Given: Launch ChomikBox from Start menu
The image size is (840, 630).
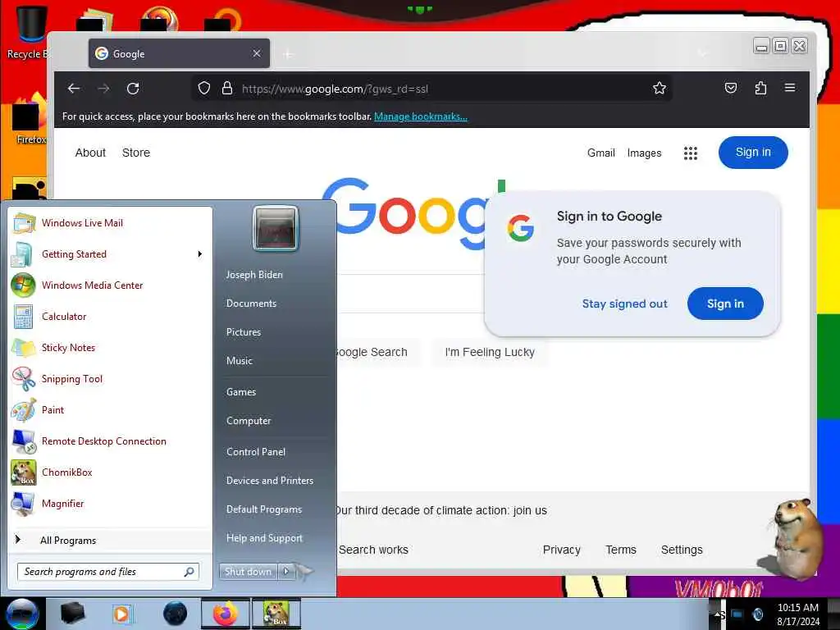Looking at the screenshot, I should (111, 472).
